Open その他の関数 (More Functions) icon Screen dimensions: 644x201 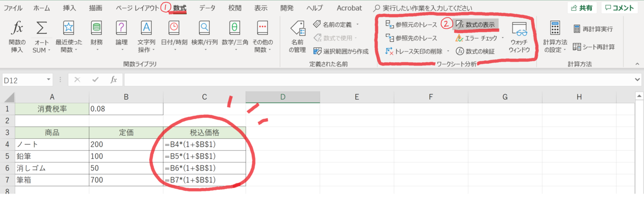tap(262, 27)
